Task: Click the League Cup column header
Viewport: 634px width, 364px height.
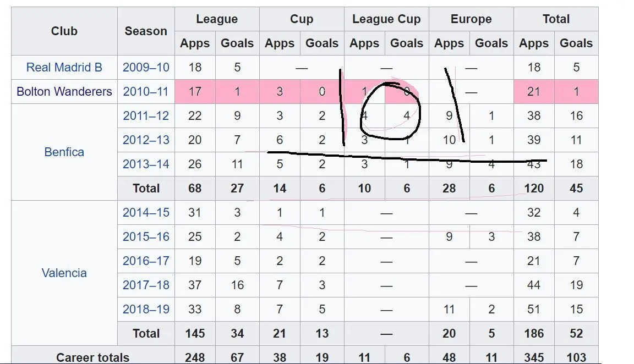Action: [386, 19]
